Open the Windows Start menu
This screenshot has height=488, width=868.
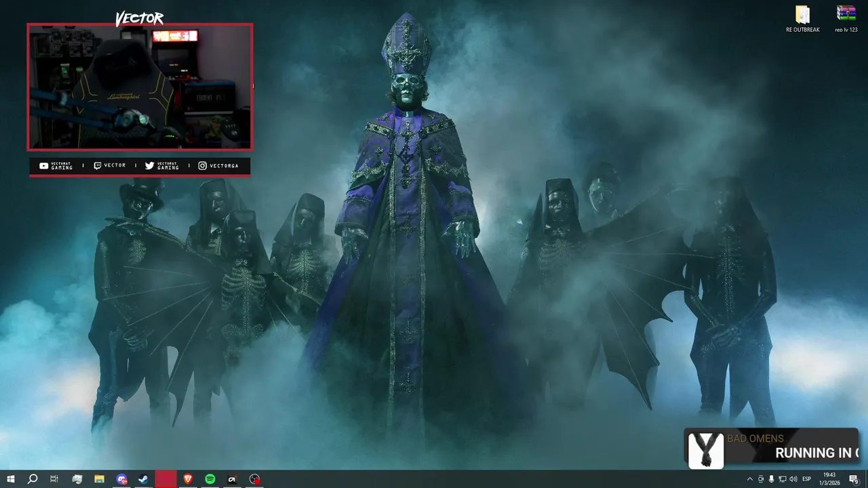[x=10, y=479]
